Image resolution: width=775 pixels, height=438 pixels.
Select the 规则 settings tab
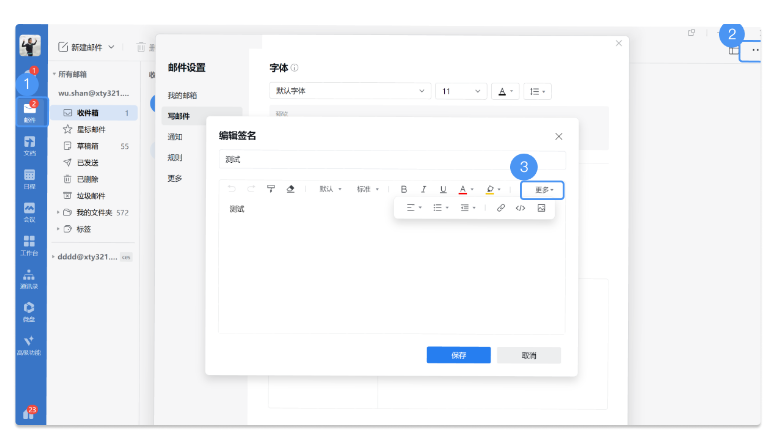(175, 158)
